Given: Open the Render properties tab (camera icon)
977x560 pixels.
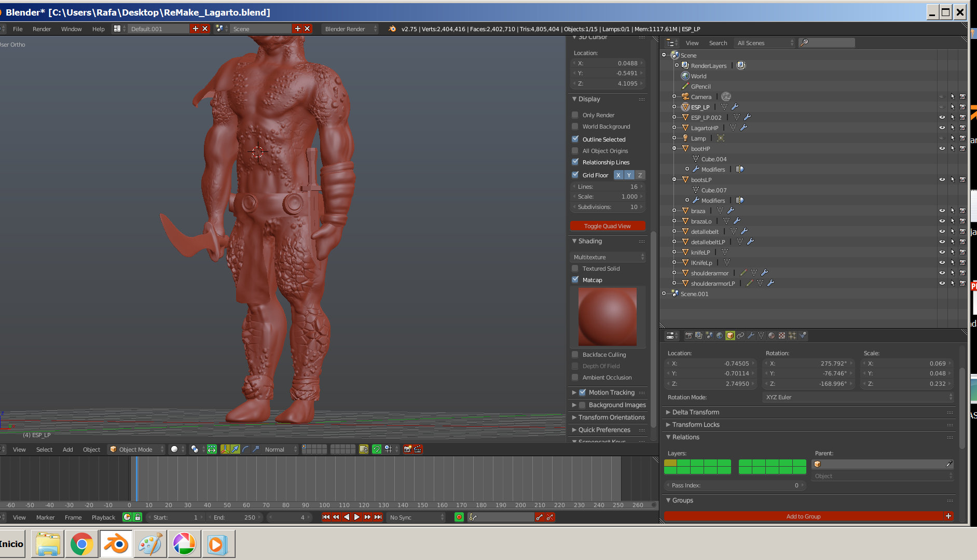Looking at the screenshot, I should click(x=689, y=335).
